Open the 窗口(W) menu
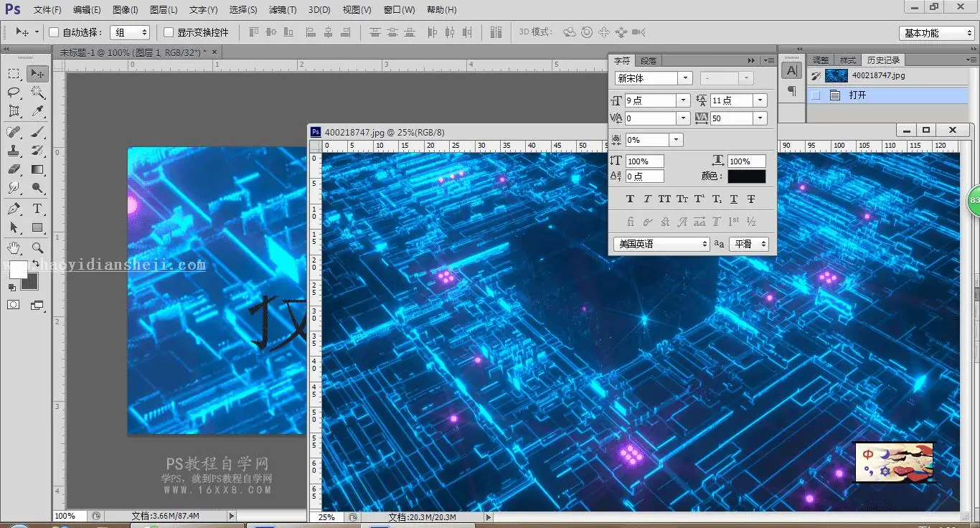This screenshot has width=980, height=528. (x=399, y=10)
